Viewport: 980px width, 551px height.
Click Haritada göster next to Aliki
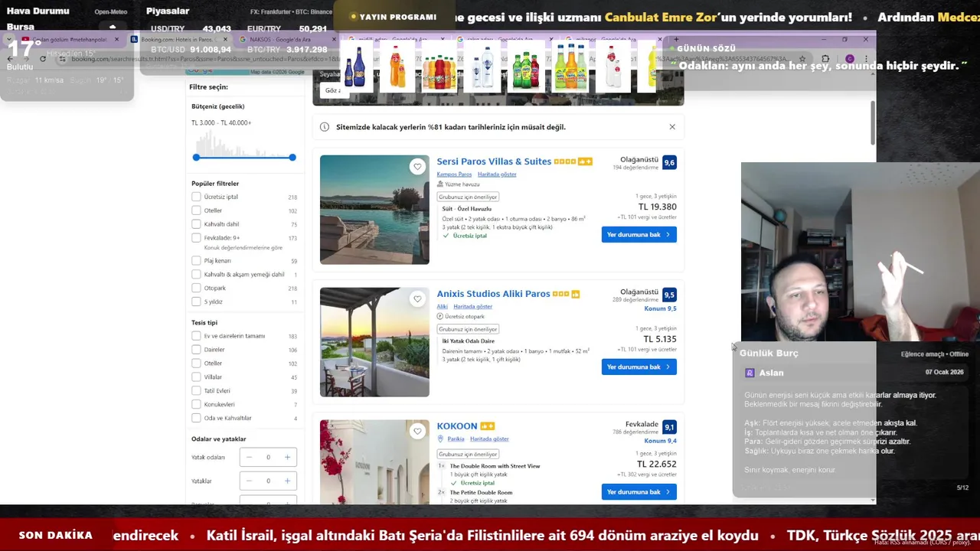(x=473, y=307)
